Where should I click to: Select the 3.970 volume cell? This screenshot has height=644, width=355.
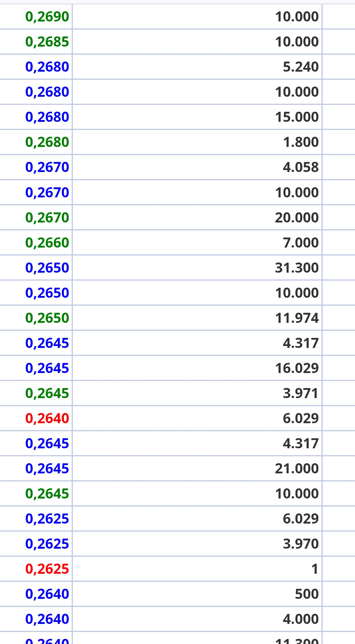pyautogui.click(x=301, y=544)
